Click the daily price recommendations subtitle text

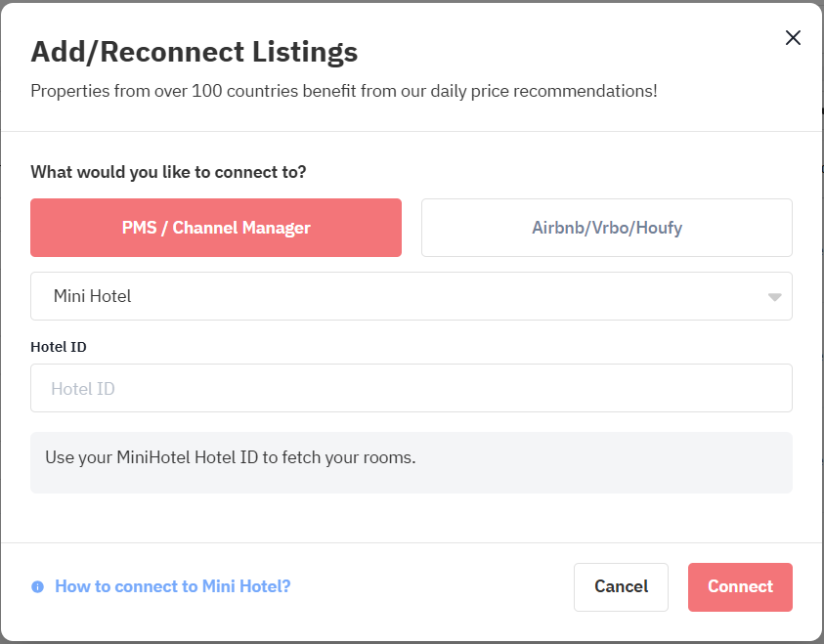coord(344,91)
